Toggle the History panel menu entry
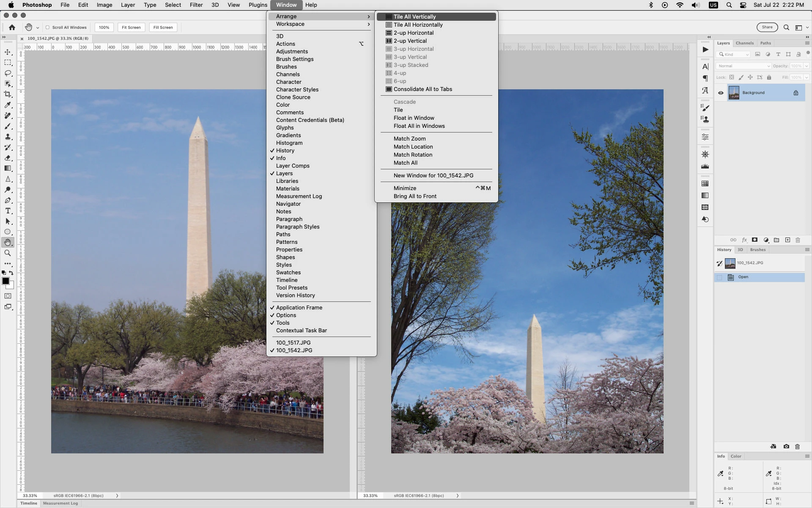Image resolution: width=812 pixels, height=508 pixels. [x=285, y=151]
